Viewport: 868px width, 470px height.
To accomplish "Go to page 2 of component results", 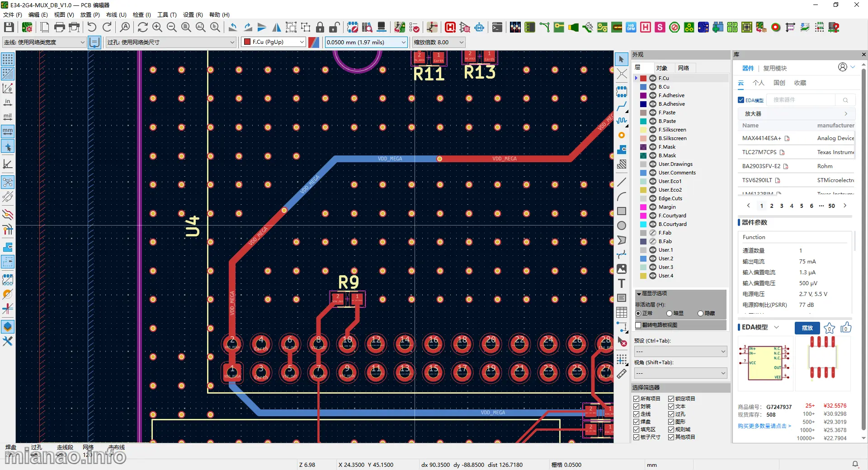I will 772,206.
